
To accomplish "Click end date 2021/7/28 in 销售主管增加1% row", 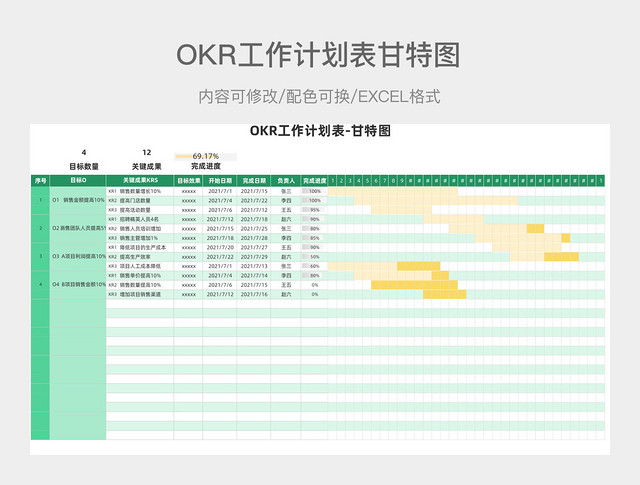I will click(254, 238).
